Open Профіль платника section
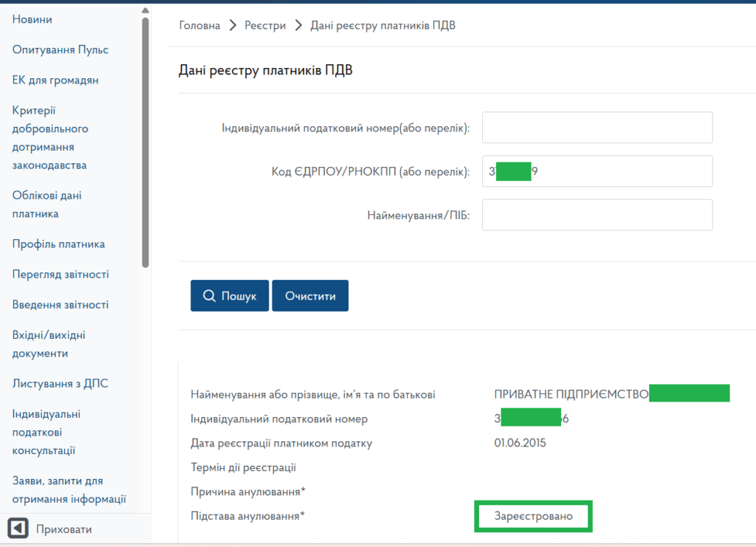The width and height of the screenshot is (756, 547). click(x=58, y=244)
